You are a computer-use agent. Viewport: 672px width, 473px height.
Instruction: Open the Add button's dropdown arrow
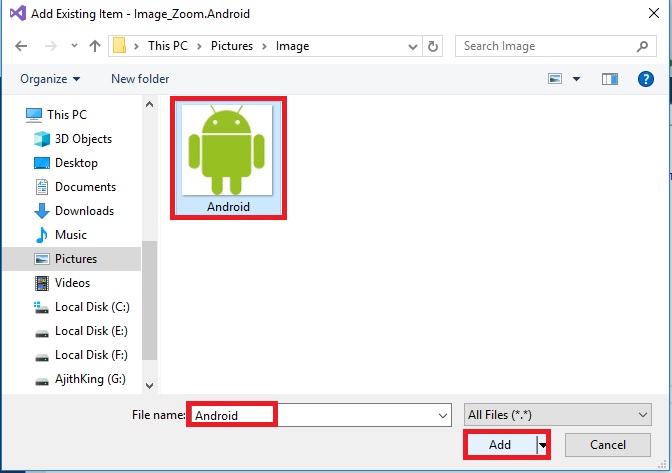click(x=543, y=445)
